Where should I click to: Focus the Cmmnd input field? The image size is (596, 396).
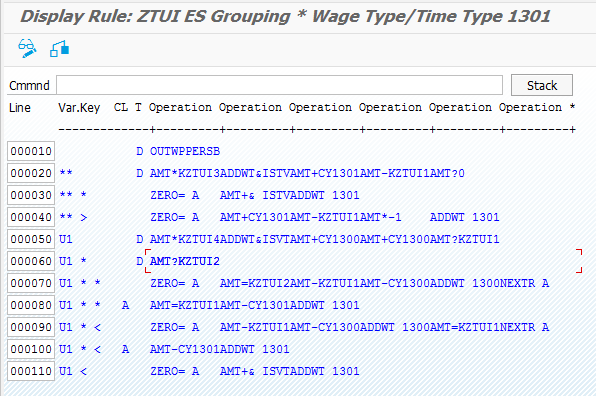point(279,85)
